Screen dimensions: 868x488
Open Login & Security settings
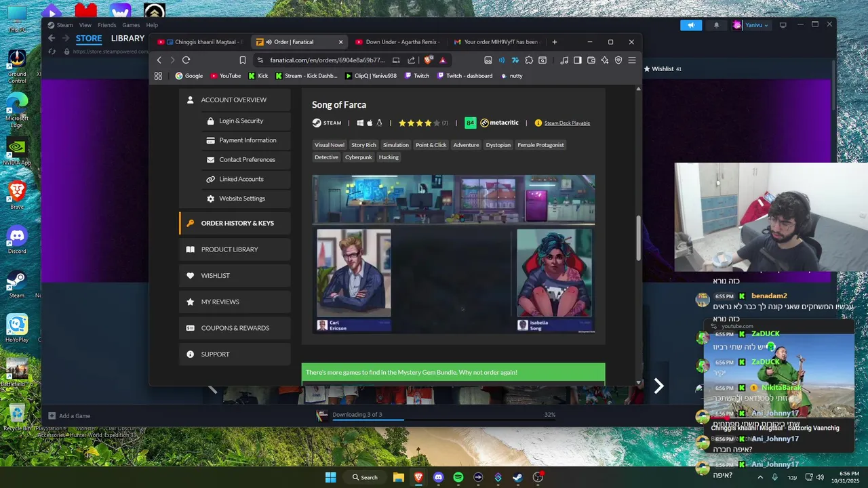[245, 121]
